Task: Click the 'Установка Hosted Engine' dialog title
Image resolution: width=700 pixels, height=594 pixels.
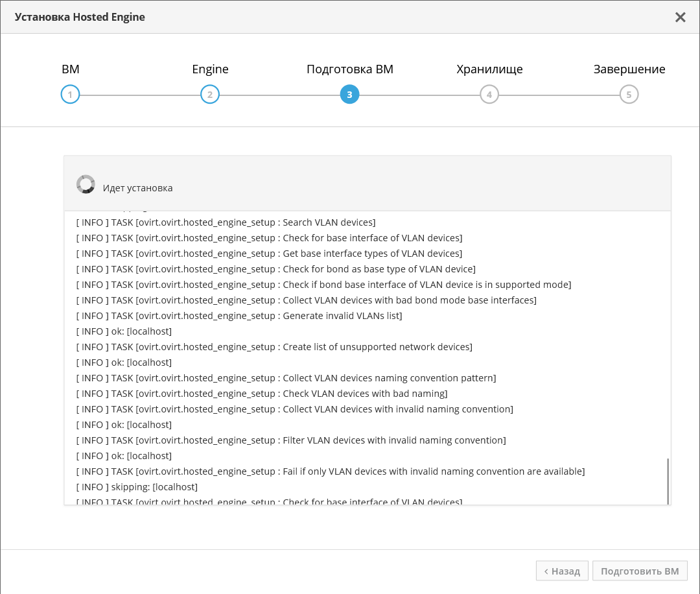Action: click(x=80, y=17)
